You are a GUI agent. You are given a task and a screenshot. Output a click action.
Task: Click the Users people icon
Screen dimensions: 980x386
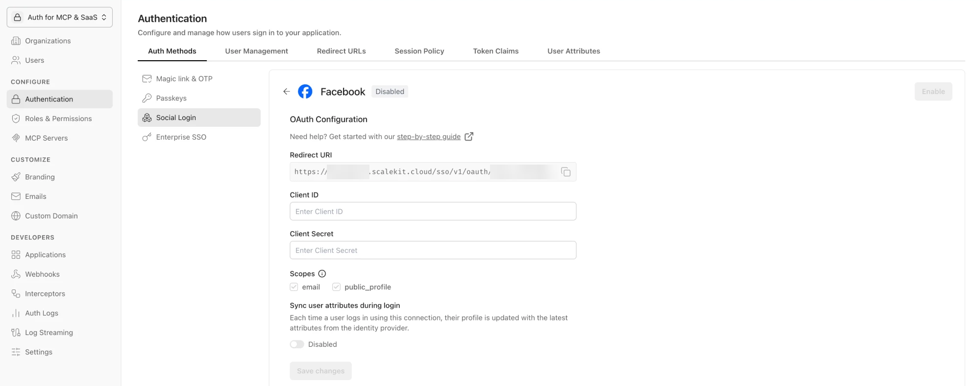[x=16, y=60]
